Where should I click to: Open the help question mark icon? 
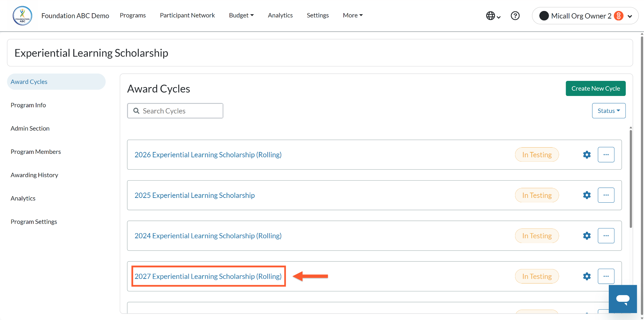515,16
